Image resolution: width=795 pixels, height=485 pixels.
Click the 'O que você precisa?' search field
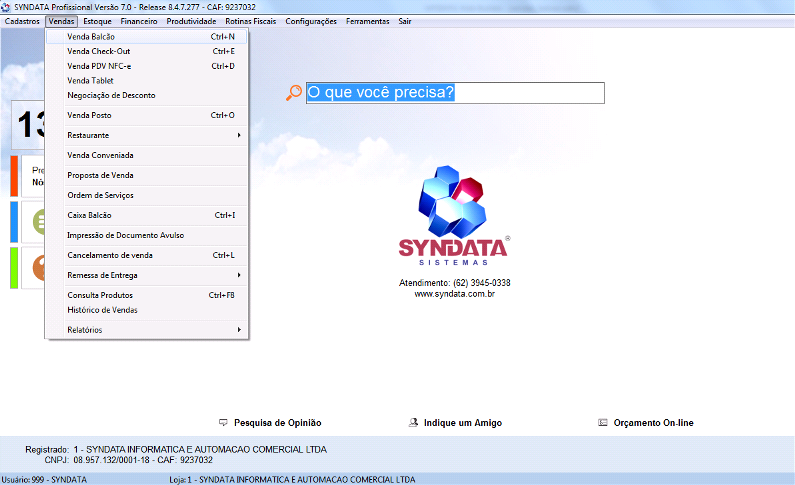click(x=455, y=93)
